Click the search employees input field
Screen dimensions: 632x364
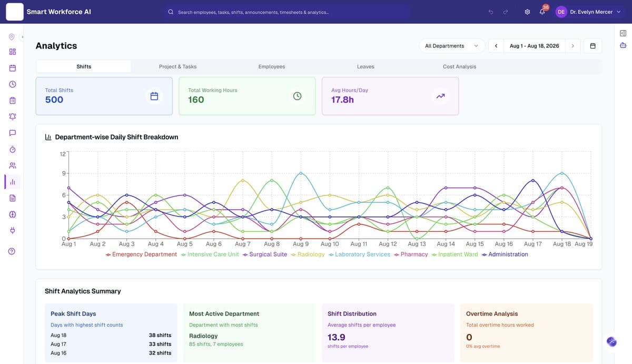point(287,12)
